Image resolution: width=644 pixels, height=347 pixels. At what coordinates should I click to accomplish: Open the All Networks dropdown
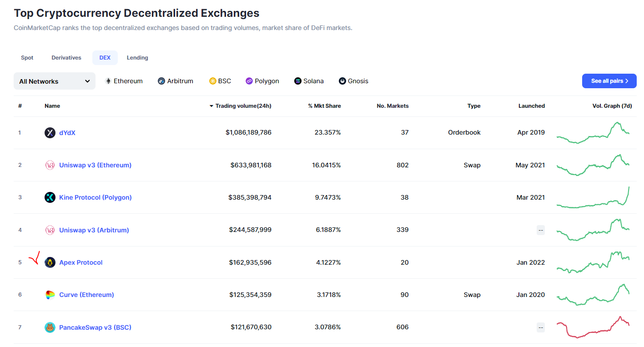coord(55,81)
